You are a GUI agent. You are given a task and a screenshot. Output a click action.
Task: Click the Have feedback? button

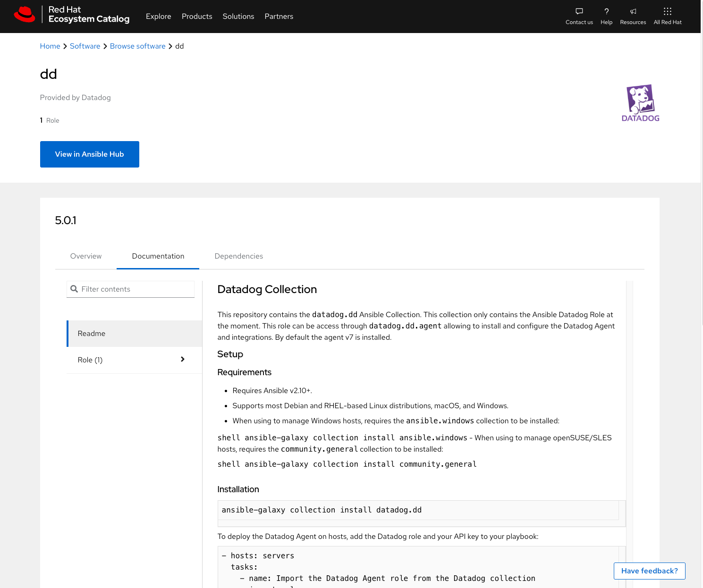click(x=649, y=571)
